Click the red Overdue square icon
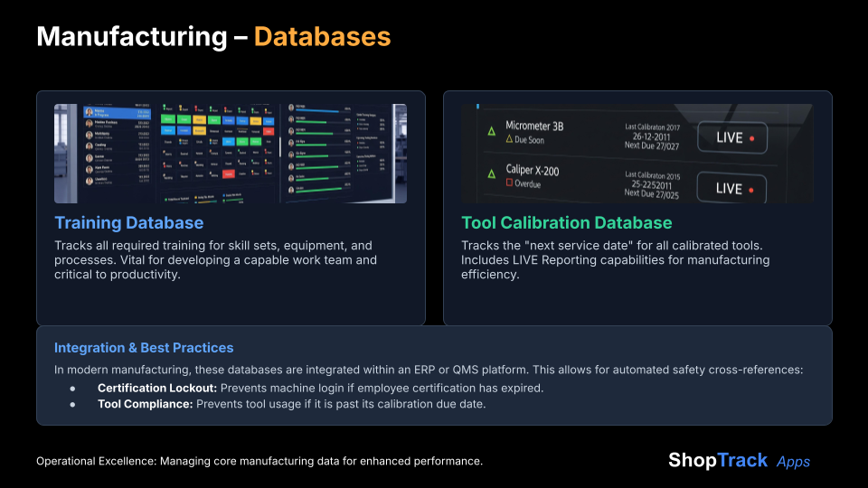 tap(509, 183)
